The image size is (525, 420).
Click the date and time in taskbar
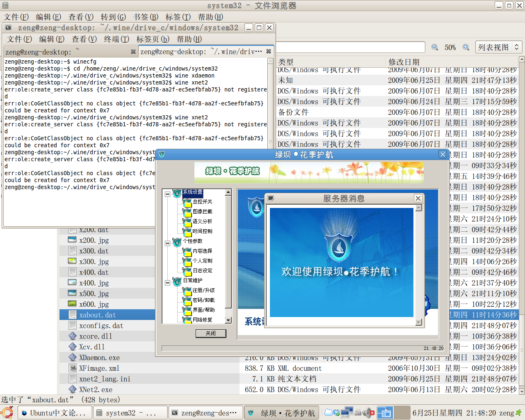coord(454,413)
